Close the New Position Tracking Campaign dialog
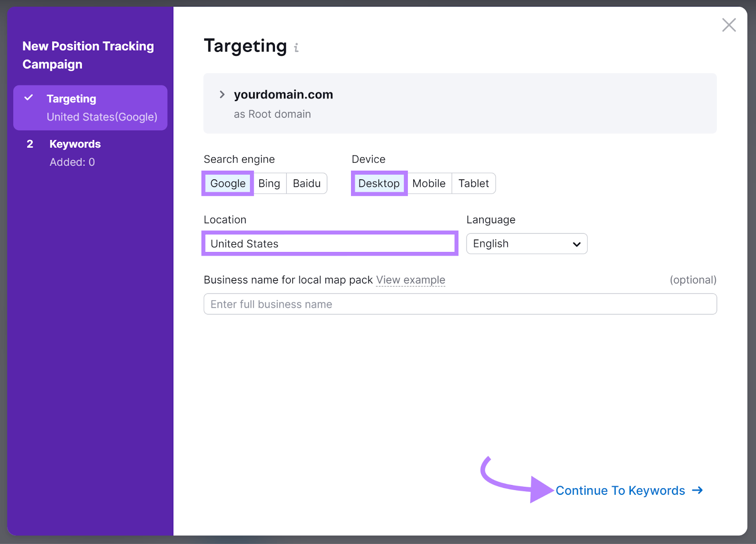Screen dimensions: 756x544 (729, 25)
